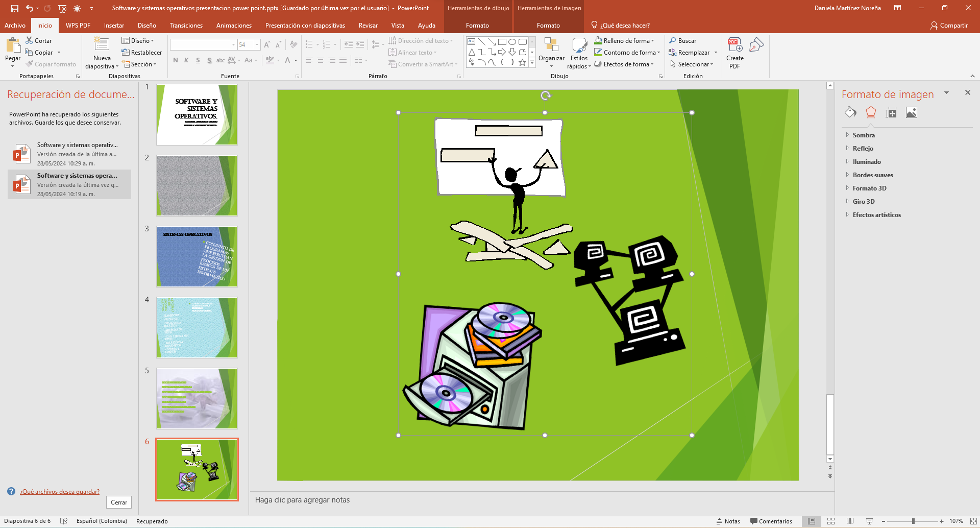Click the zoom slider handle
Viewport: 980px width, 528px height.
[913, 521]
